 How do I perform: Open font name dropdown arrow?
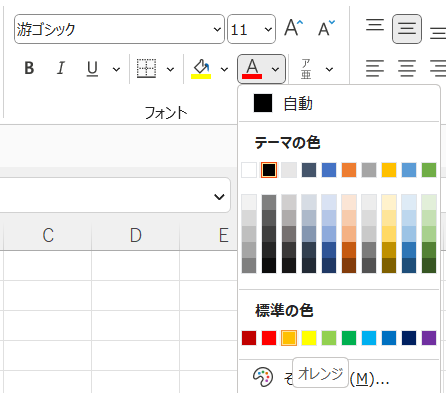tap(217, 29)
